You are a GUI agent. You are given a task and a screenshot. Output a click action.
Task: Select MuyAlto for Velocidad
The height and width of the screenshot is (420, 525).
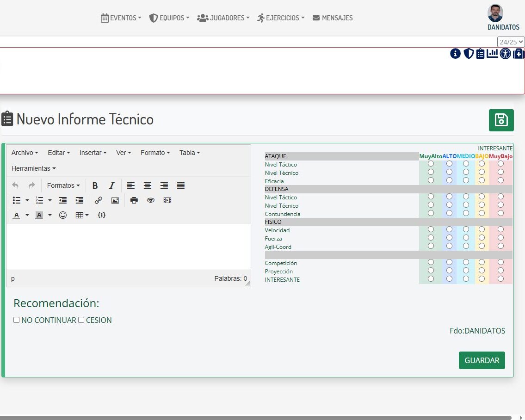(431, 229)
